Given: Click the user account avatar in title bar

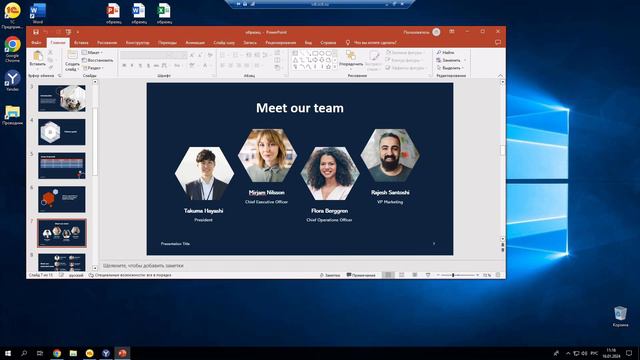Looking at the screenshot, I should 436,32.
